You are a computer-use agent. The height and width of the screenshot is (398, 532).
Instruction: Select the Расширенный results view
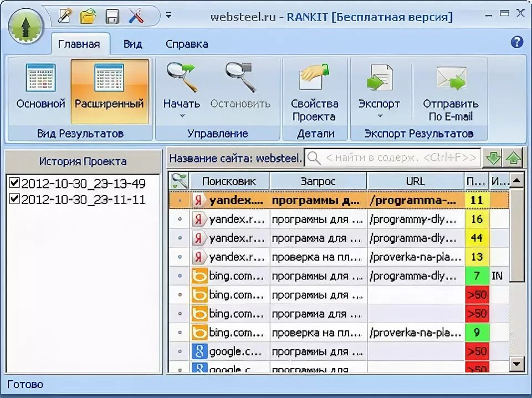(x=110, y=91)
